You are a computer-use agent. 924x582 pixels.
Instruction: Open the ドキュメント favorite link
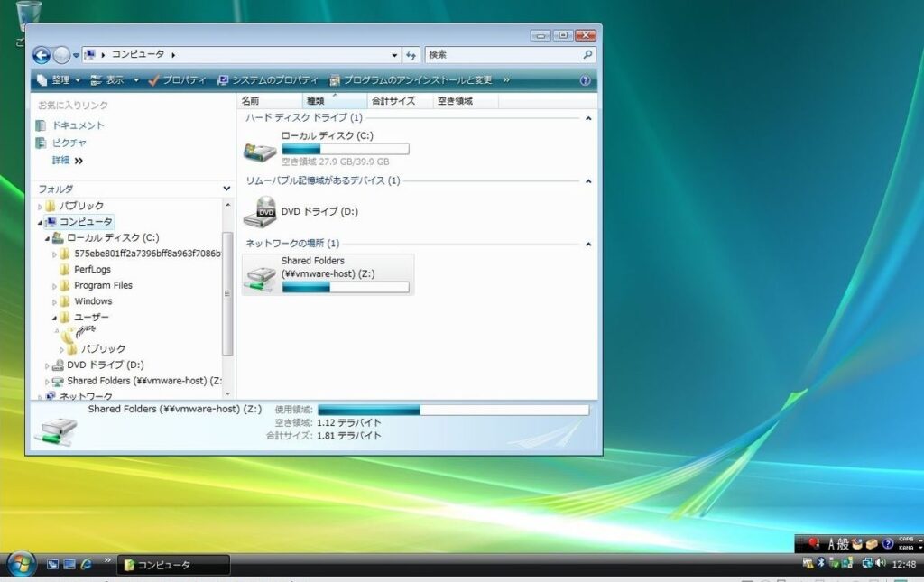[70, 125]
